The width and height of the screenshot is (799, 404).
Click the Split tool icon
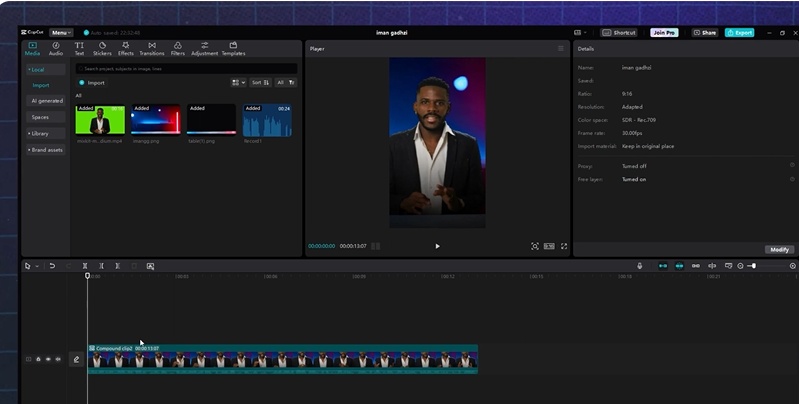[x=85, y=266]
